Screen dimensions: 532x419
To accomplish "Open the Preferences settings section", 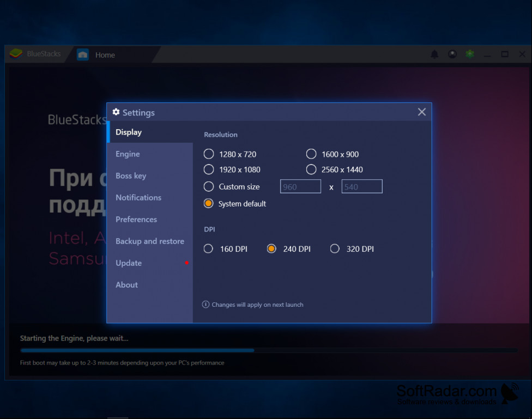I will pos(150,219).
